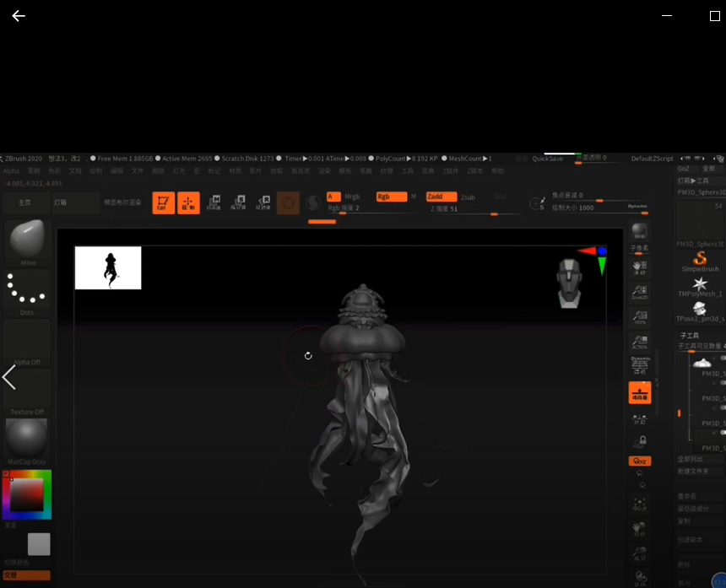Screen dimensions: 726x588
Task: Open the Z插件 menu
Action: click(451, 170)
